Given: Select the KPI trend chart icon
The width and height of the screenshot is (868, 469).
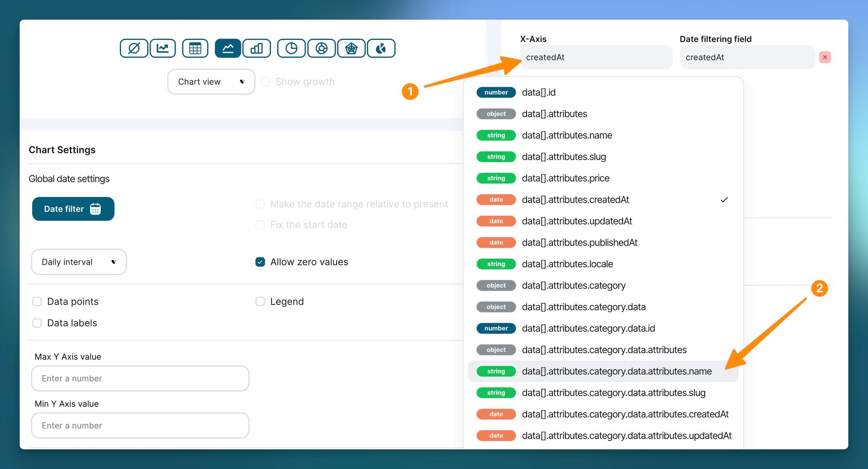Looking at the screenshot, I should click(x=163, y=48).
